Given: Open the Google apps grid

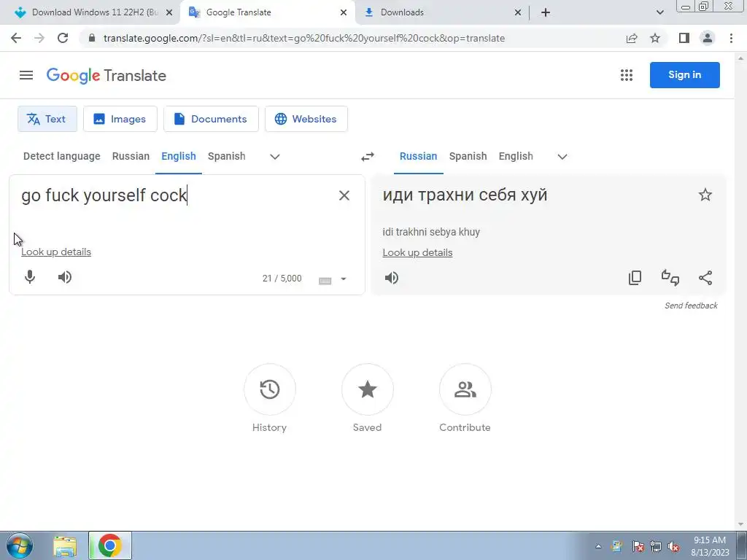Looking at the screenshot, I should (x=627, y=75).
